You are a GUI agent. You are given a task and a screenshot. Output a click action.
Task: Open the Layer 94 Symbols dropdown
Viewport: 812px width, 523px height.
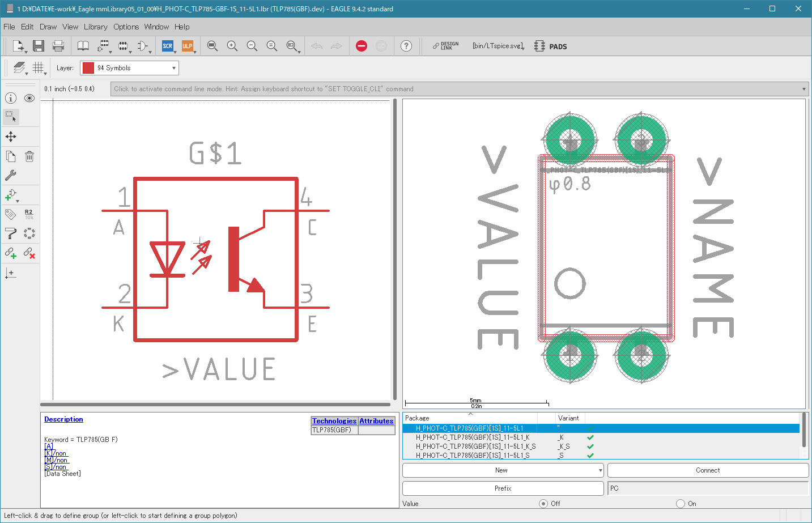129,68
